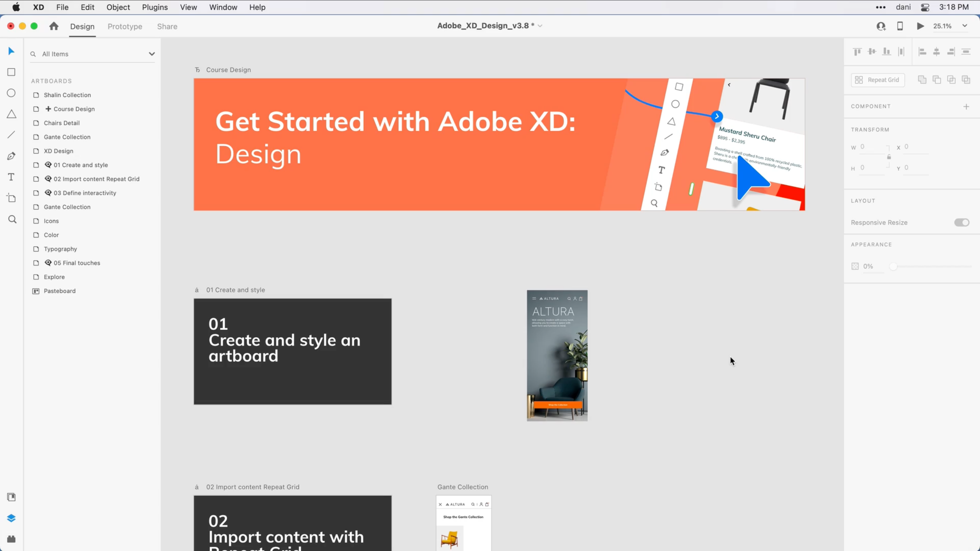This screenshot has width=980, height=551.
Task: Select the Pen tool
Action: (11, 156)
